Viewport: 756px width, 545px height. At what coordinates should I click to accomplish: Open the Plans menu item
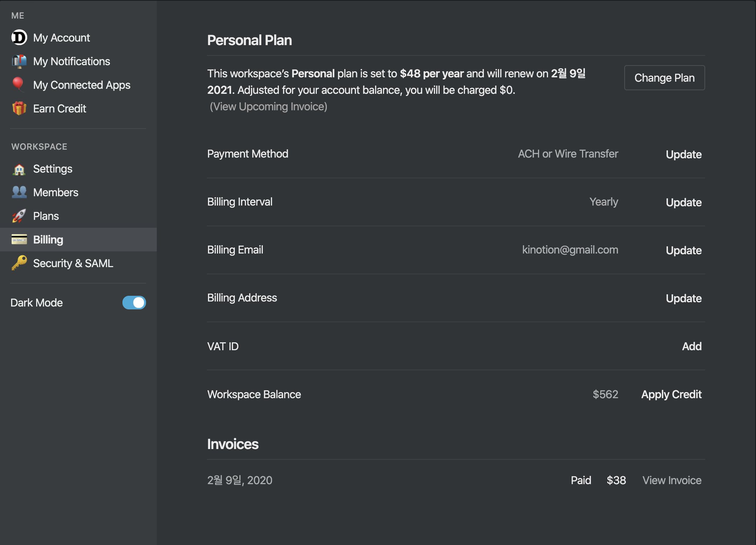tap(46, 216)
